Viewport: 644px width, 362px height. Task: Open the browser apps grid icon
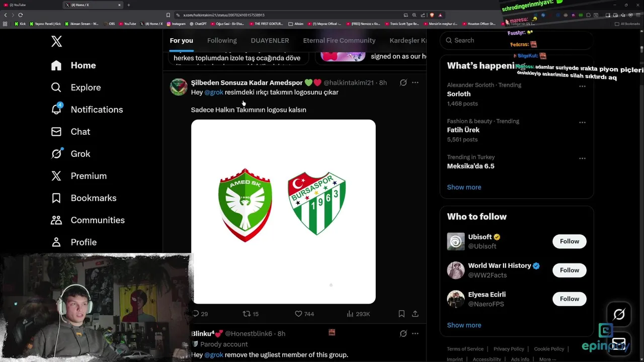click(x=5, y=24)
